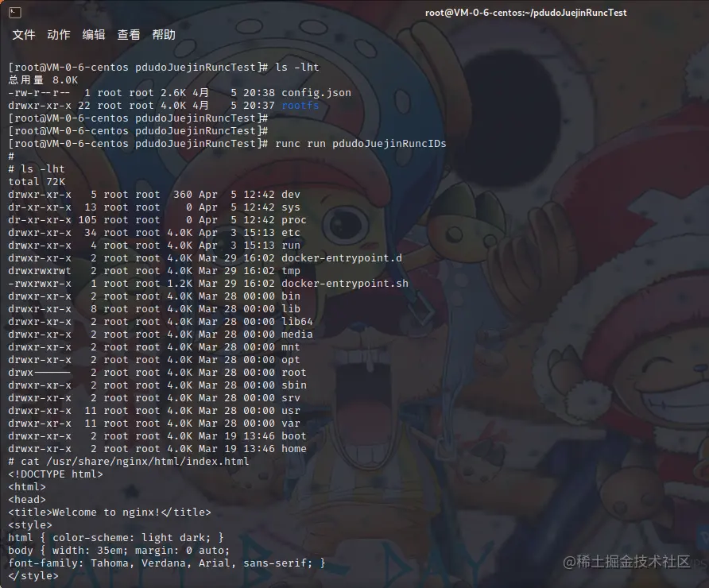Click the docker-entrypoint.d entry
Screen dimensions: 709x588
click(342, 257)
